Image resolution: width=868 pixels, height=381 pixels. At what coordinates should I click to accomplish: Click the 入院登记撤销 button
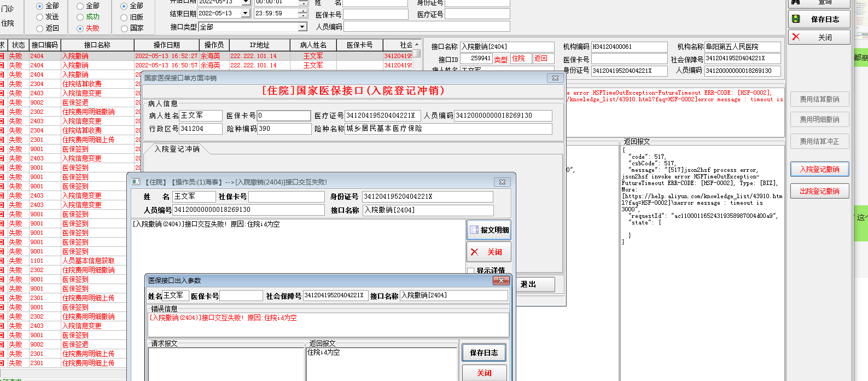point(819,169)
